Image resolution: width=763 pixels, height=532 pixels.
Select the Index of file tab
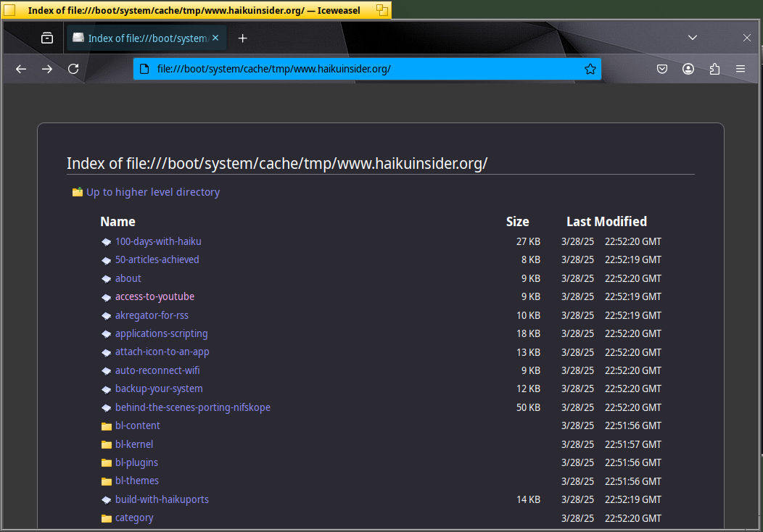[x=147, y=38]
